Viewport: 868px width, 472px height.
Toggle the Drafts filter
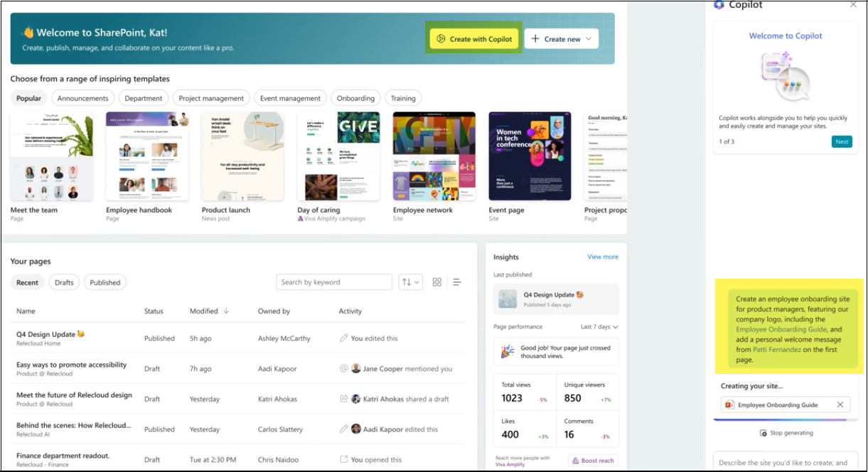pyautogui.click(x=65, y=282)
